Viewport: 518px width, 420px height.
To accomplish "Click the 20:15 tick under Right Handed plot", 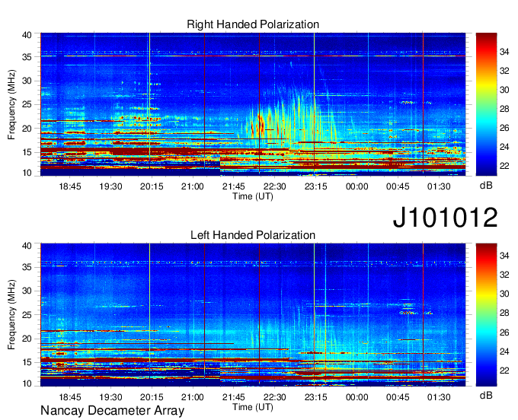I will point(152,186).
